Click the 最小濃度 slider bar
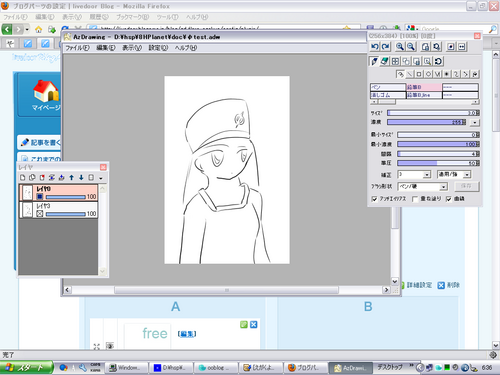500x375 pixels. point(438,144)
